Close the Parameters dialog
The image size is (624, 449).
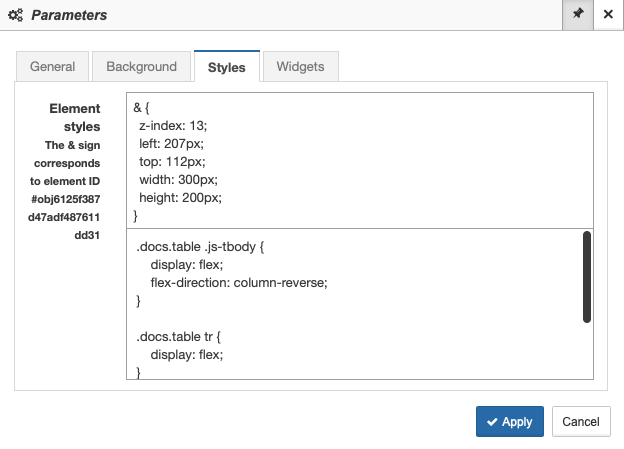click(608, 15)
